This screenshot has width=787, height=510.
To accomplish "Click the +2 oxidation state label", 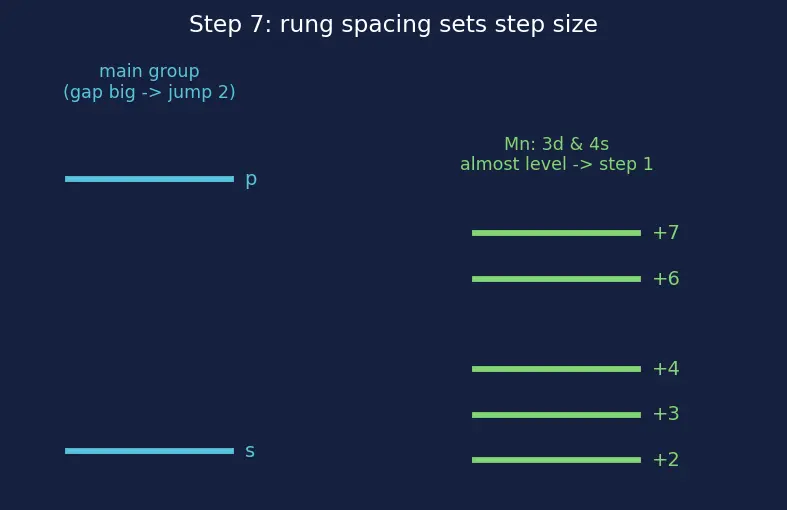I will [666, 459].
